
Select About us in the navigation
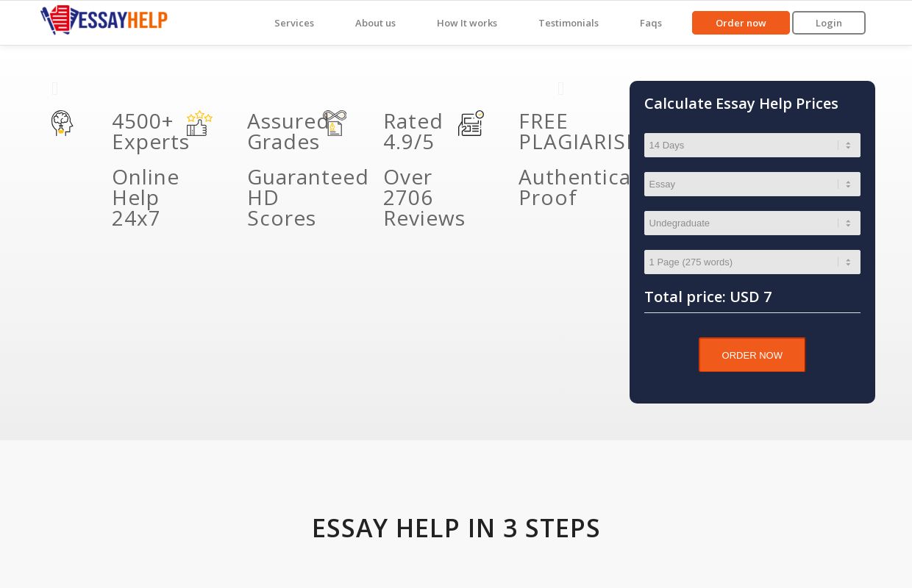375,23
